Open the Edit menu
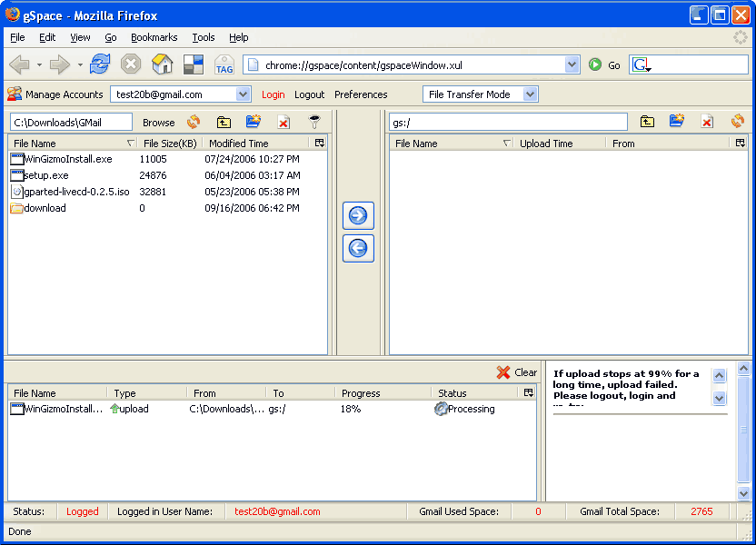This screenshot has height=545, width=756. pyautogui.click(x=47, y=37)
